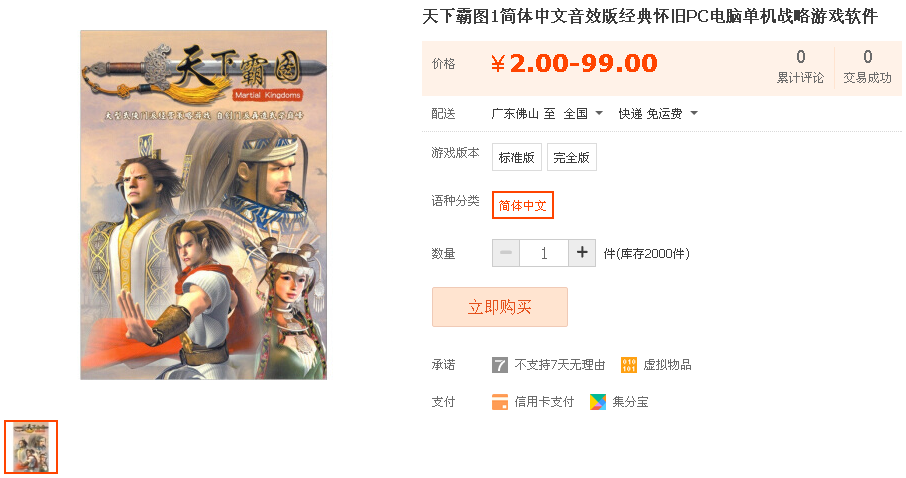Expand the 全国 destination dropdown
This screenshot has height=478, width=906.
pos(584,114)
